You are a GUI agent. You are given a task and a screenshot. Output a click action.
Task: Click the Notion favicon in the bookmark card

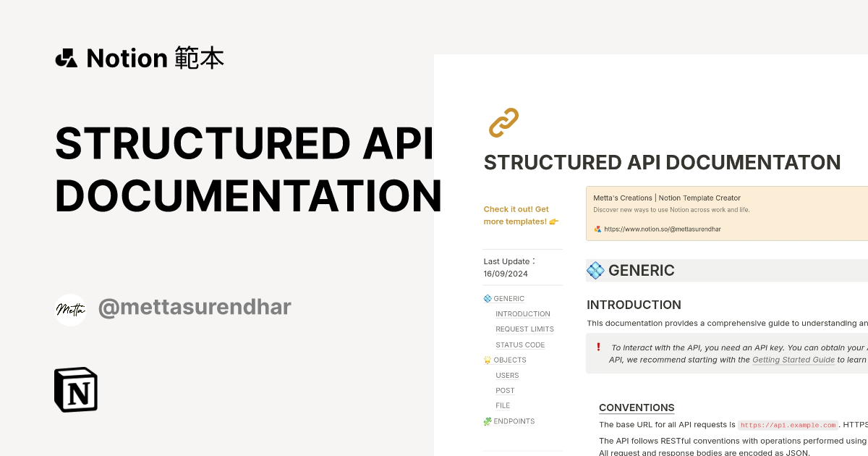coord(597,229)
